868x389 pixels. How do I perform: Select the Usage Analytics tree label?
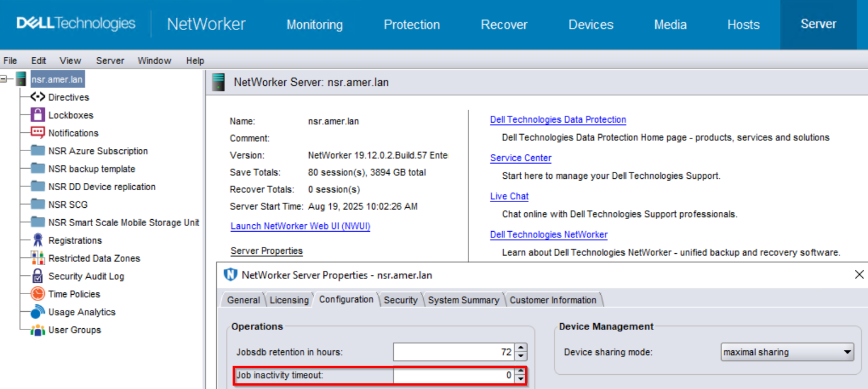click(x=82, y=312)
